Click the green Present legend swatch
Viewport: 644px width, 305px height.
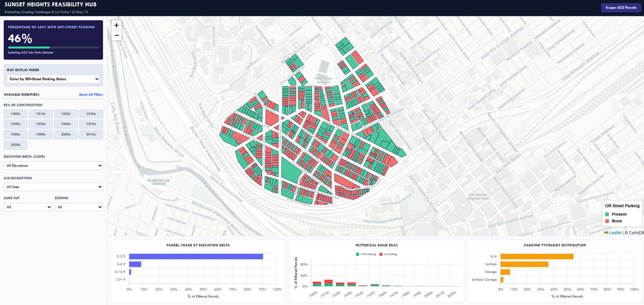coord(607,214)
